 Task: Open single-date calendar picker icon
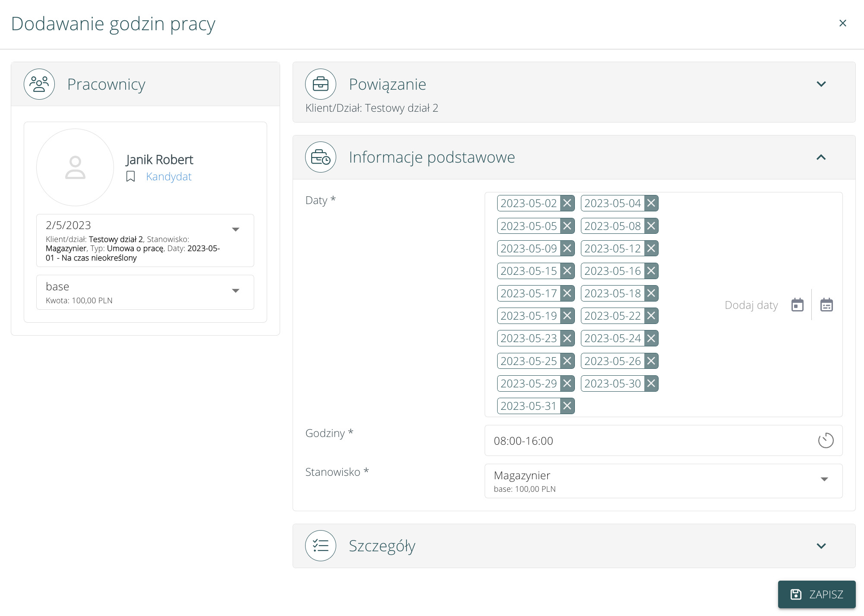tap(797, 305)
